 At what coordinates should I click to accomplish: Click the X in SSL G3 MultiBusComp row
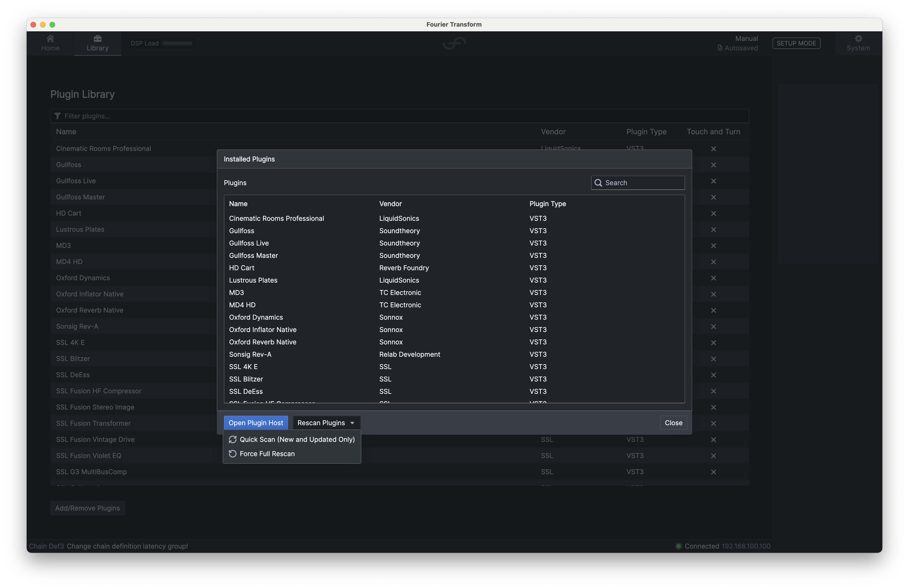pyautogui.click(x=713, y=472)
